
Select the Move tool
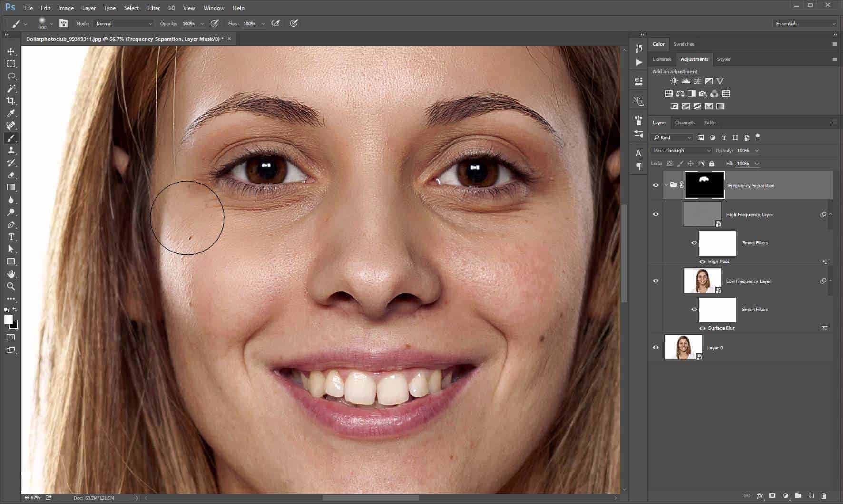(10, 51)
